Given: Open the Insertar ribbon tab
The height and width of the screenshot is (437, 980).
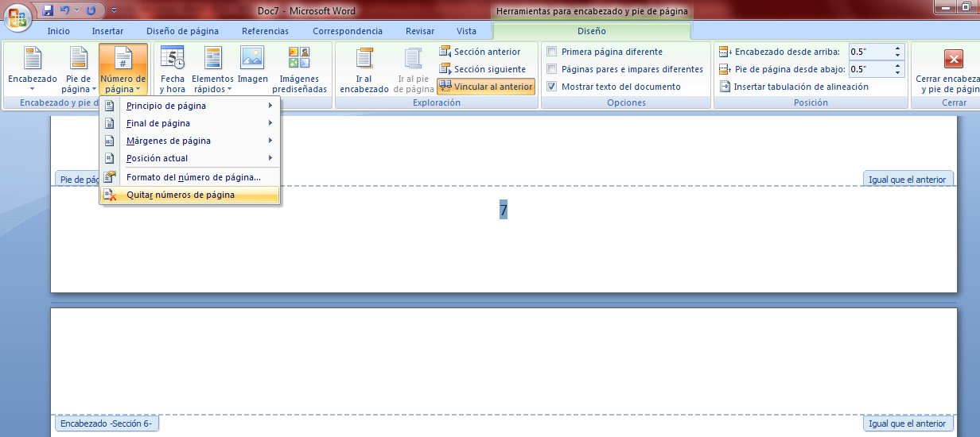Looking at the screenshot, I should pos(107,31).
